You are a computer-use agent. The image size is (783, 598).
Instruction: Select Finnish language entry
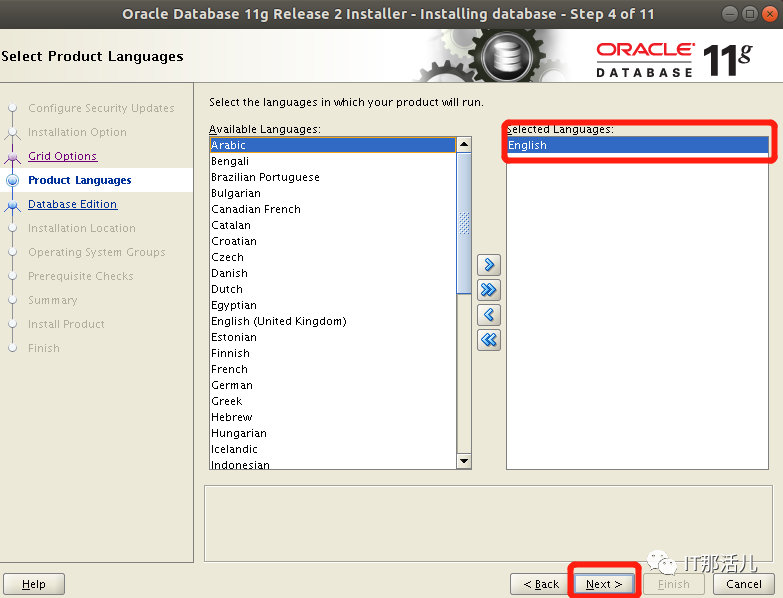click(x=333, y=353)
